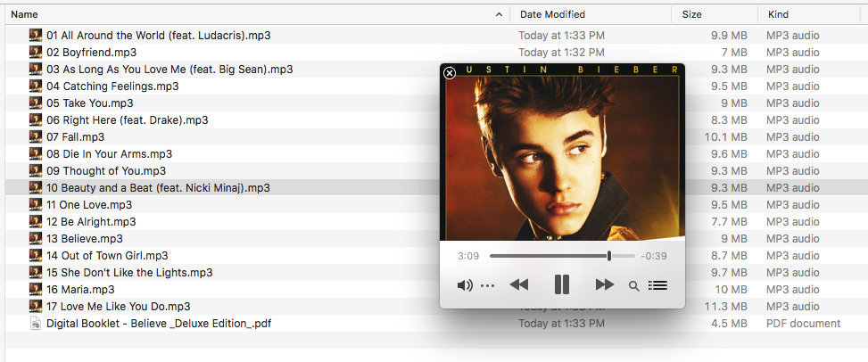This screenshot has height=362, width=868.
Task: Click file name 04 Catching Feelings.mp3
Action: tap(112, 86)
